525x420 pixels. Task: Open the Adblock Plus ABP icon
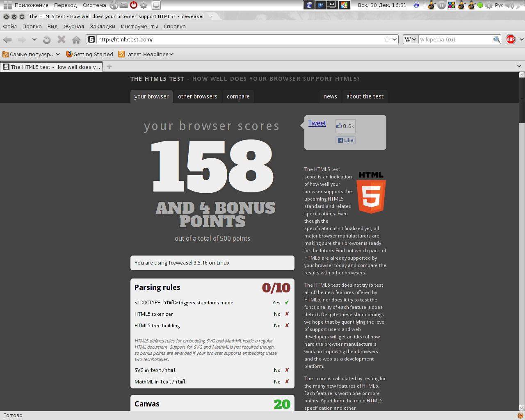point(511,39)
